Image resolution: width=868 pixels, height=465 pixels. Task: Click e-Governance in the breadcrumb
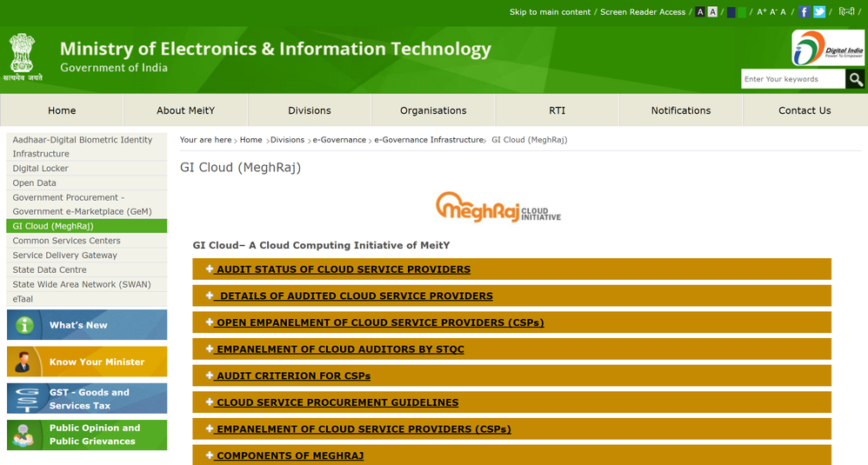pyautogui.click(x=339, y=140)
